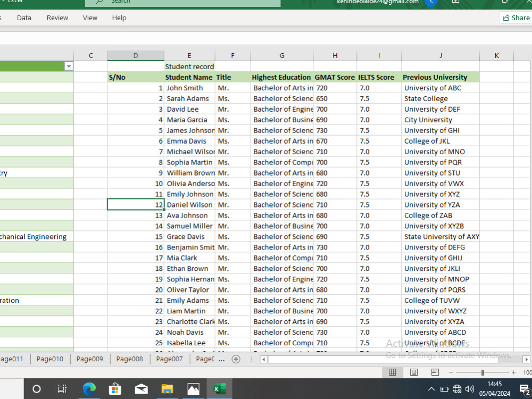Click horizontal scrollbar left arrow

click(264, 359)
